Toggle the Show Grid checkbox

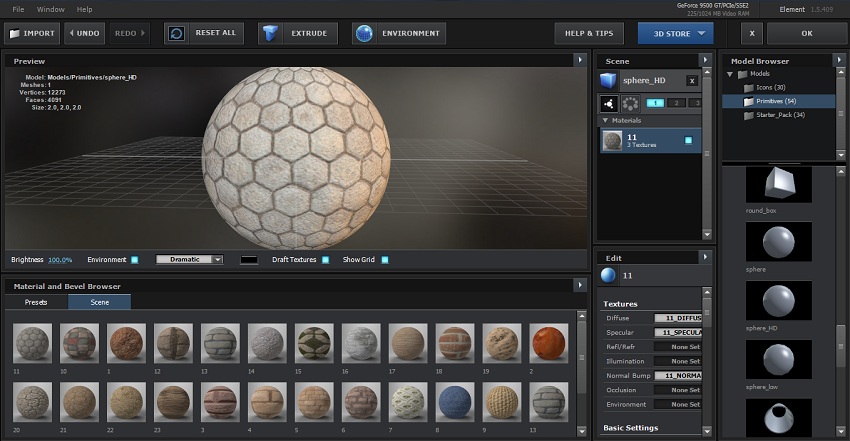pos(384,260)
